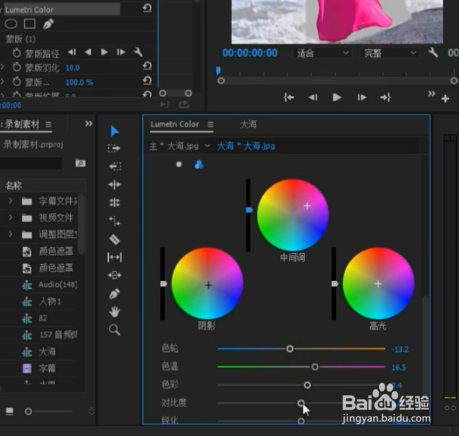Select the Rate Stretch tool
Screen dimensions: 459x436
point(114,221)
